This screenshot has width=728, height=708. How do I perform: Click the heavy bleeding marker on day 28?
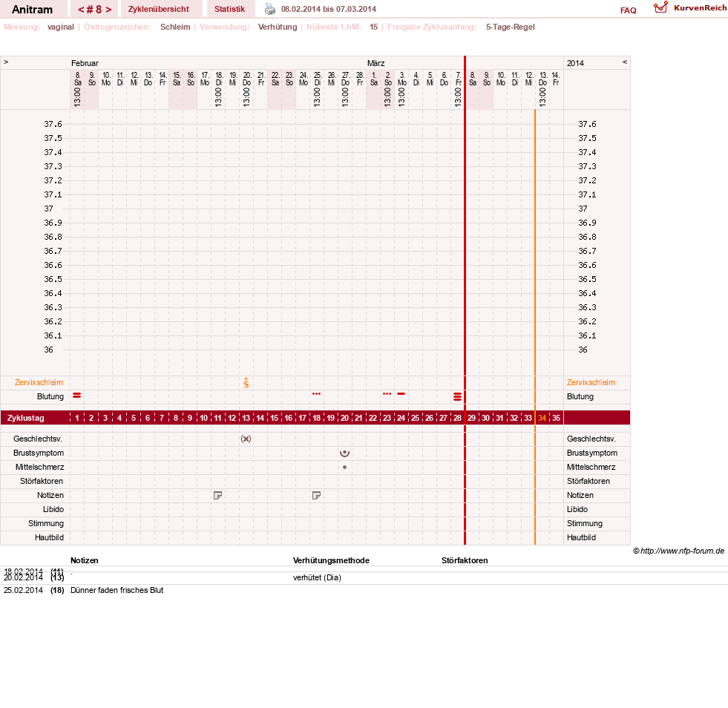pos(457,396)
